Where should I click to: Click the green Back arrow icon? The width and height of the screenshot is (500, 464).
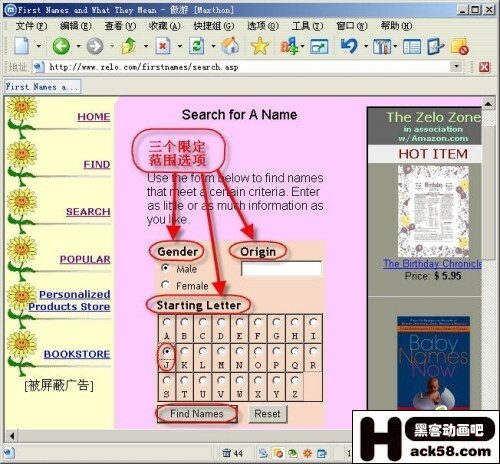(x=61, y=46)
